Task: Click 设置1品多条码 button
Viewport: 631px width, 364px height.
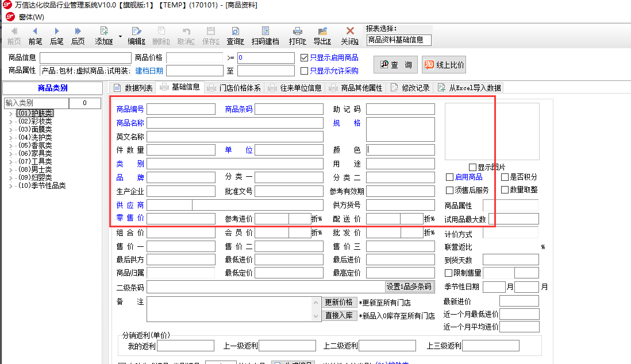Action: [409, 286]
